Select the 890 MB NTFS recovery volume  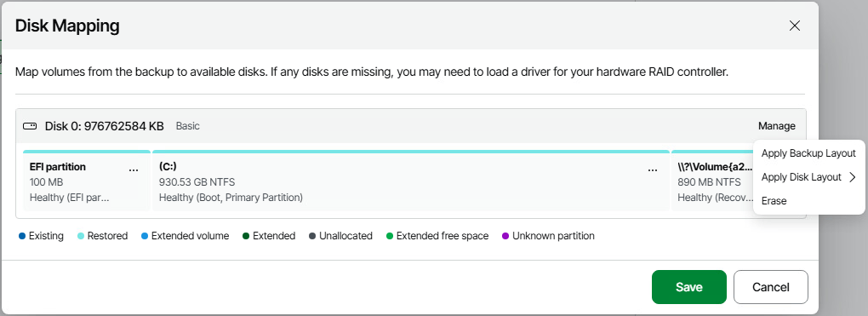pyautogui.click(x=712, y=181)
